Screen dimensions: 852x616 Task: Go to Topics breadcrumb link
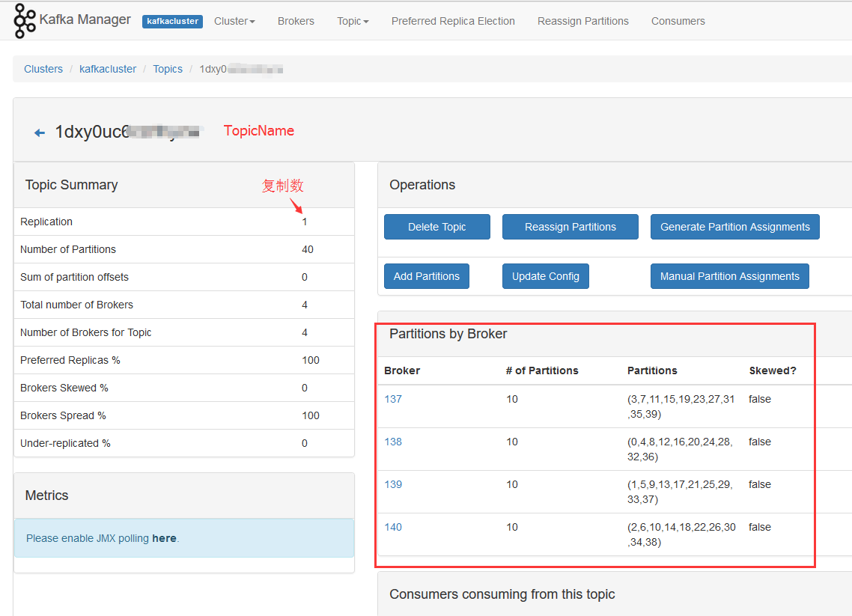coord(168,69)
